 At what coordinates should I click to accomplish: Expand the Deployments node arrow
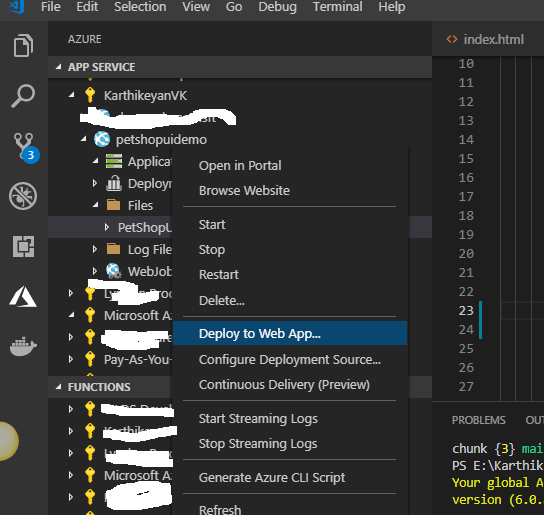pos(94,183)
